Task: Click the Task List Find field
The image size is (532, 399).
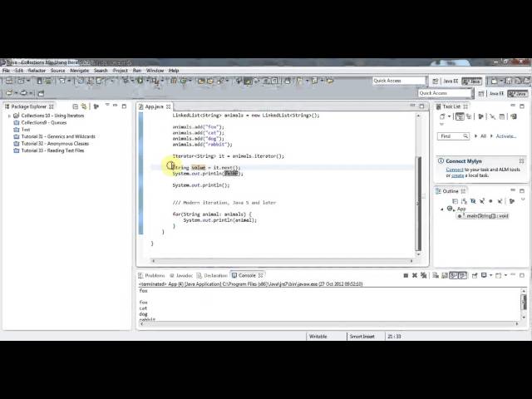Action: point(453,136)
